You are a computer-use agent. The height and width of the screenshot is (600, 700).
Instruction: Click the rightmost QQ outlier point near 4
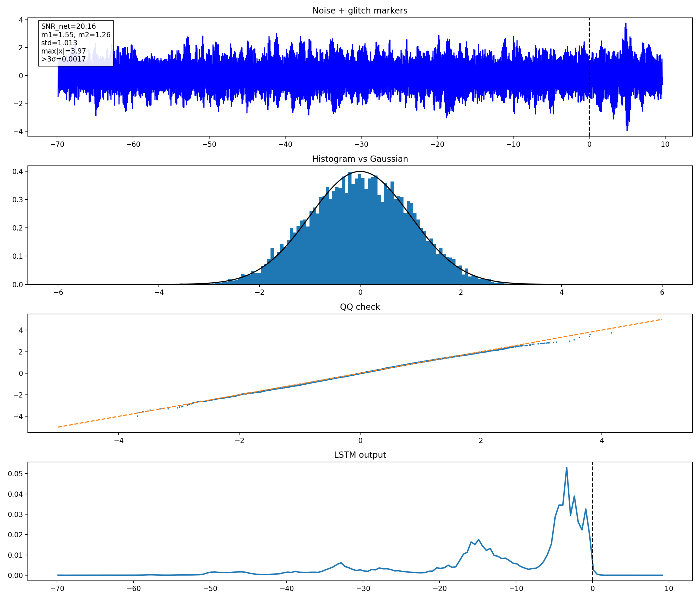click(611, 333)
